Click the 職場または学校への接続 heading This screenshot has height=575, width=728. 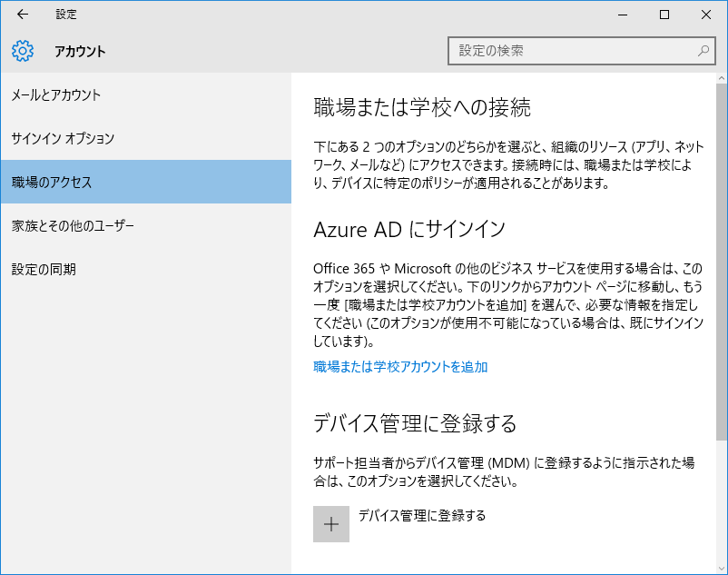click(422, 108)
